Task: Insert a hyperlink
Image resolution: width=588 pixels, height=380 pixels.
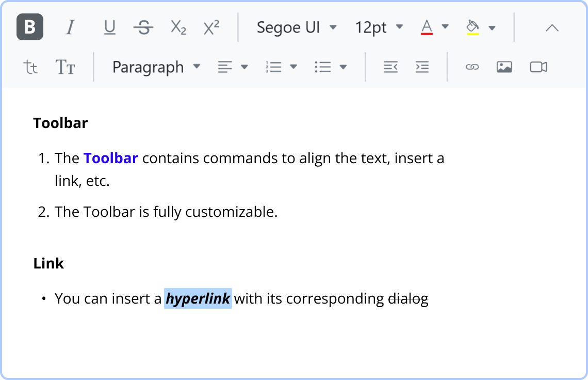Action: [472, 67]
